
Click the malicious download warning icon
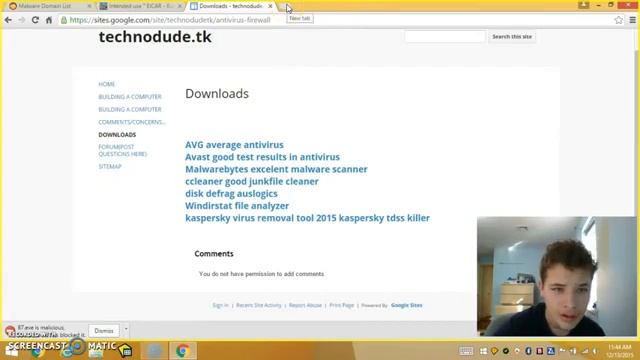point(10,331)
